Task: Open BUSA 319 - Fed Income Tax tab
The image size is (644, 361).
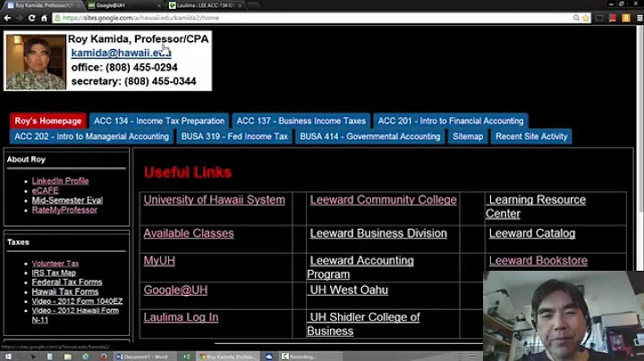Action: point(234,137)
